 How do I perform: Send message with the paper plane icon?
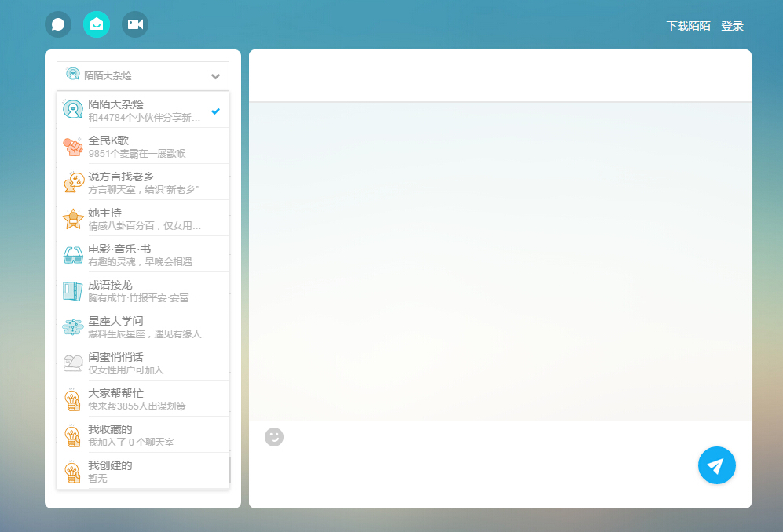tap(715, 465)
